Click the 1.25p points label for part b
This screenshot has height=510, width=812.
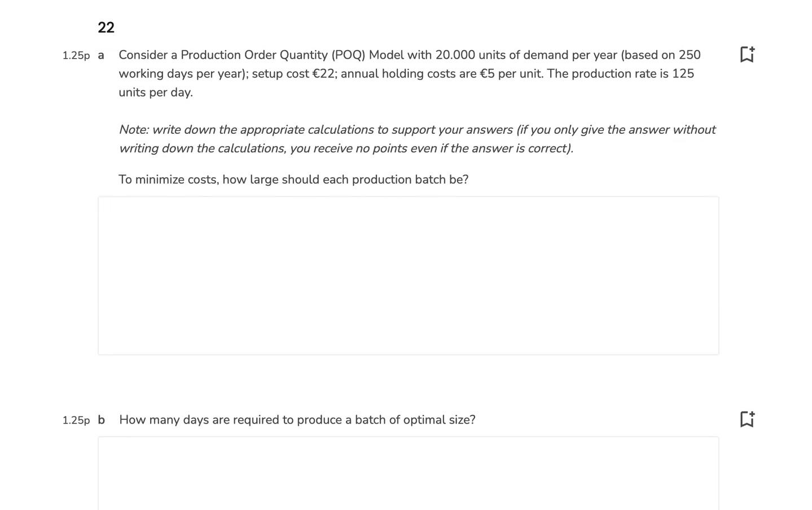[76, 420]
